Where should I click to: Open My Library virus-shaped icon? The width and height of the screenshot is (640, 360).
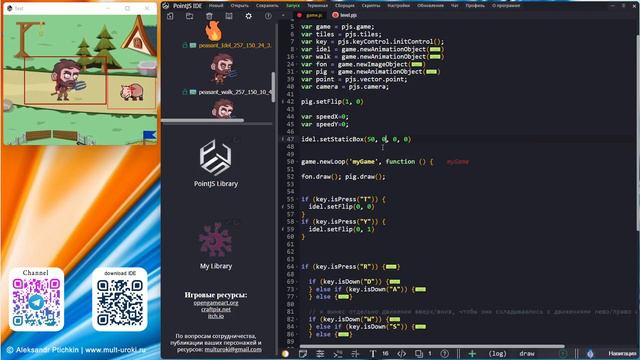pyautogui.click(x=216, y=240)
